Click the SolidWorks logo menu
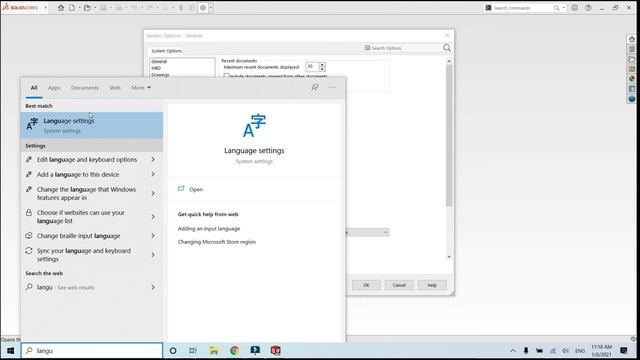Viewport: 640px width, 360px height. (20, 7)
